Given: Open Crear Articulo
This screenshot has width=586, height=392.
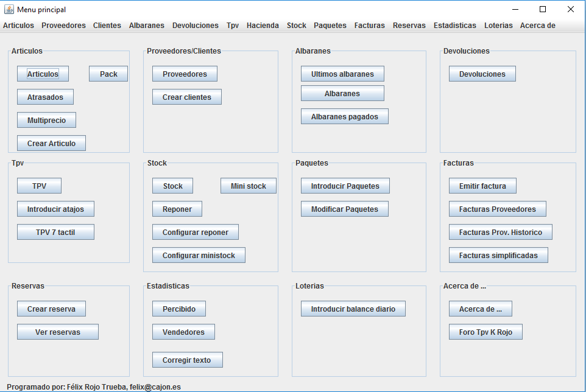Looking at the screenshot, I should point(51,144).
